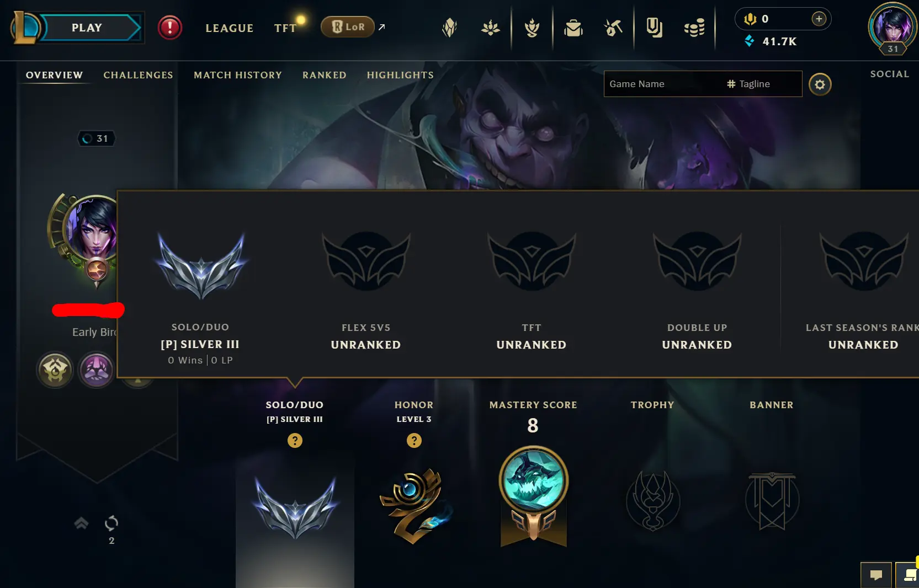
Task: Click the red alert notification icon
Action: (170, 28)
